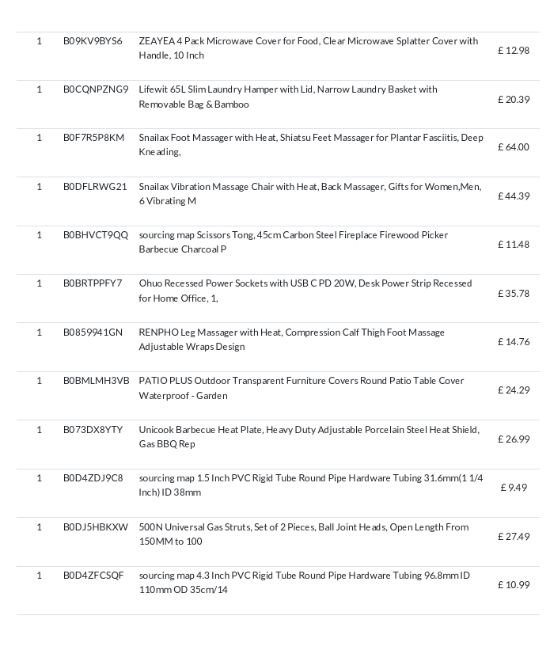Screen dimensions: 550x650
Task: Open sourcing map 1.5 Inch PVC Tube item
Action: tap(311, 485)
